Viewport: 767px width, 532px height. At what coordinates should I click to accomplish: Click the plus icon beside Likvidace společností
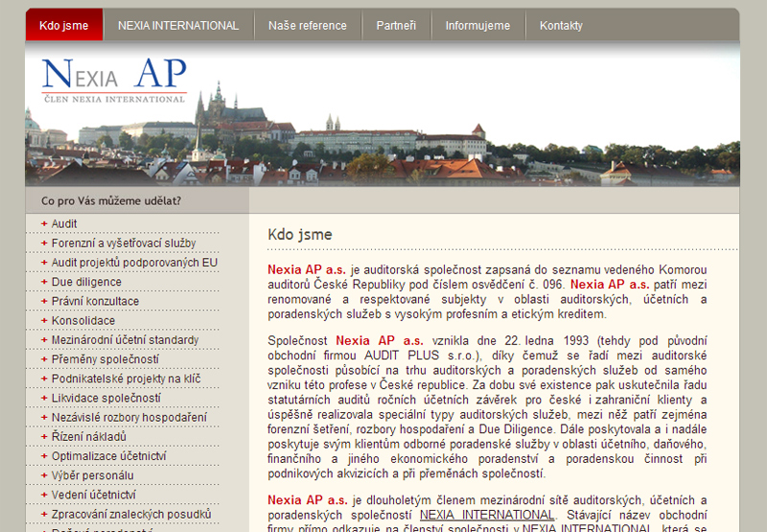point(44,398)
